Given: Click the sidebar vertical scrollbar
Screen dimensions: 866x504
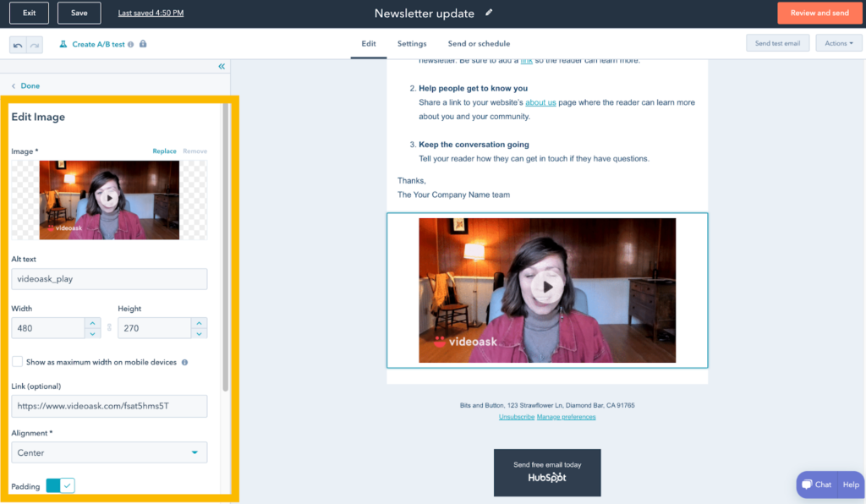Looking at the screenshot, I should [x=225, y=248].
